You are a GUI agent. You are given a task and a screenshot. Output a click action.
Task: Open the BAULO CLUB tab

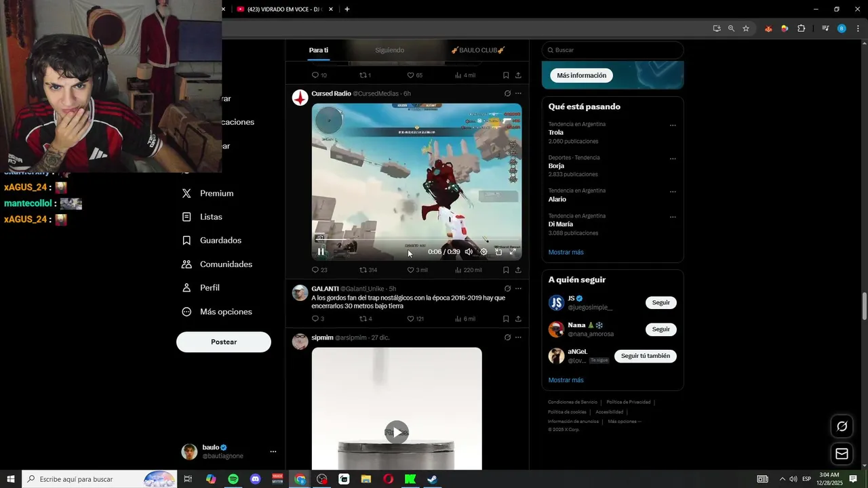(x=478, y=50)
